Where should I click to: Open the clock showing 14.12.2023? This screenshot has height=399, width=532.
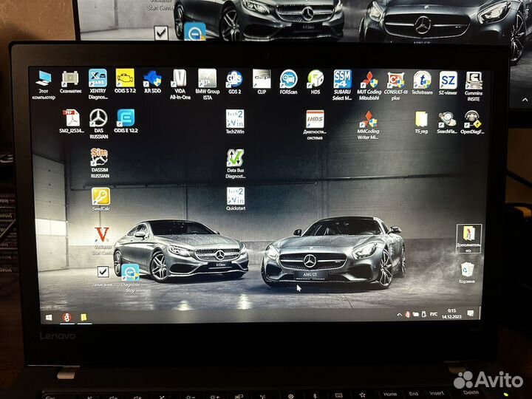tap(451, 313)
